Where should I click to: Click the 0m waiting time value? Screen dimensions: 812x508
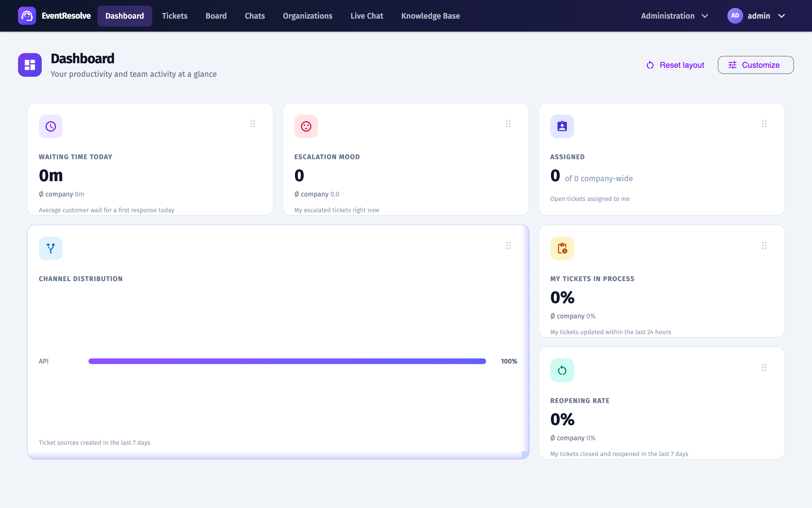[51, 175]
